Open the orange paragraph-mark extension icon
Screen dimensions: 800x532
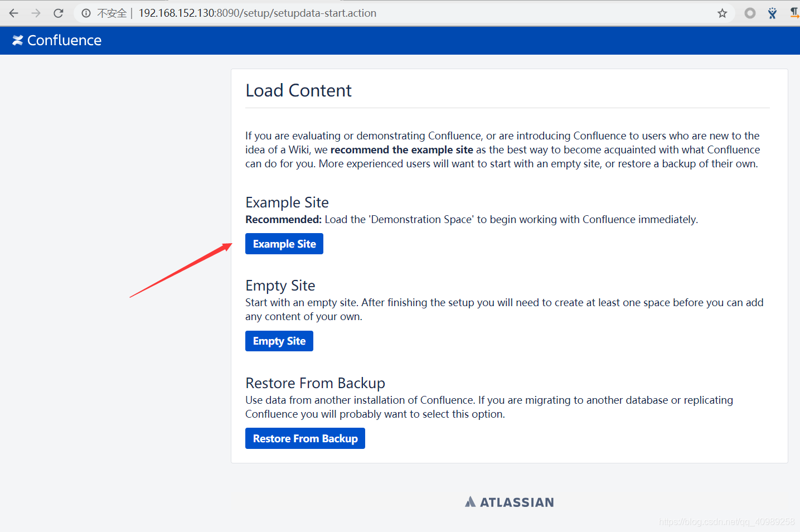[x=794, y=13]
